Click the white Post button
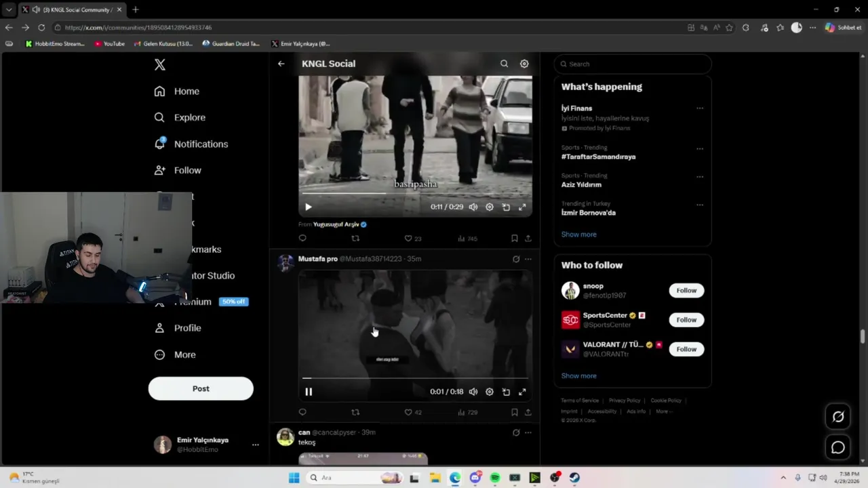Image resolution: width=868 pixels, height=488 pixels. click(x=201, y=388)
